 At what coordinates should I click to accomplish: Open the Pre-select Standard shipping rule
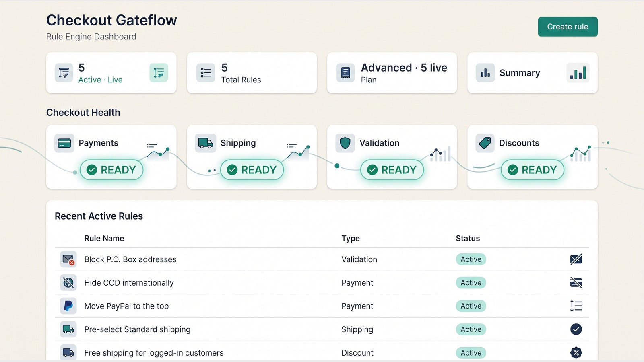(x=137, y=329)
